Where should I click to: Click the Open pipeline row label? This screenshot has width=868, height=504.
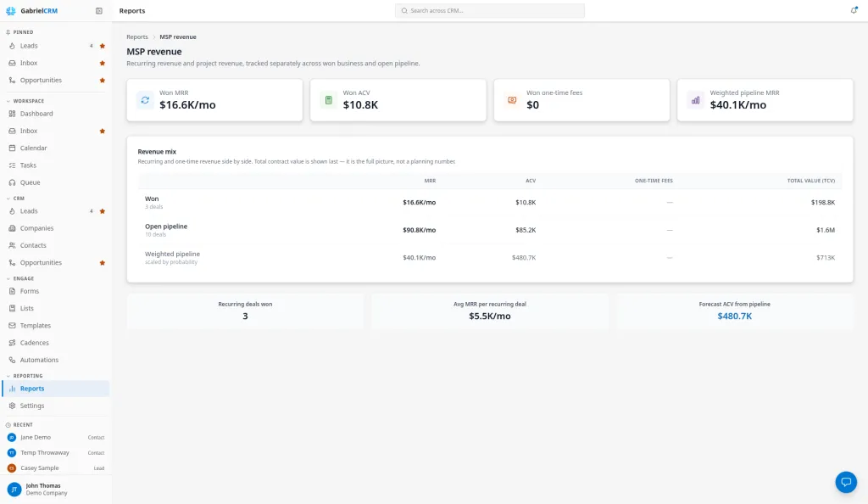(166, 227)
